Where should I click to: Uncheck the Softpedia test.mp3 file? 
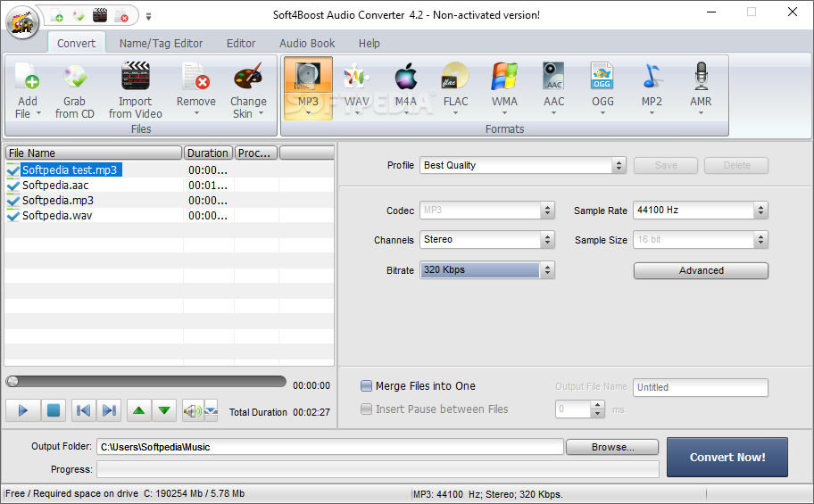(x=13, y=169)
